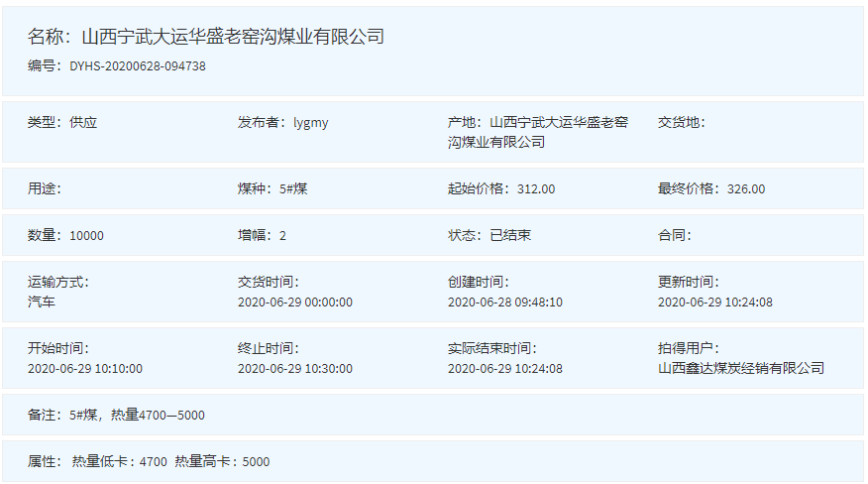Click the creation time 2020-06-28 09:48:10

pos(504,302)
